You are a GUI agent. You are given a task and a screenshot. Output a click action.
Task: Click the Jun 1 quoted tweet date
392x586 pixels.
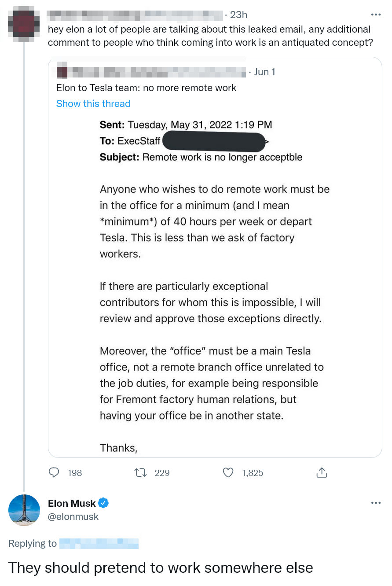click(264, 72)
